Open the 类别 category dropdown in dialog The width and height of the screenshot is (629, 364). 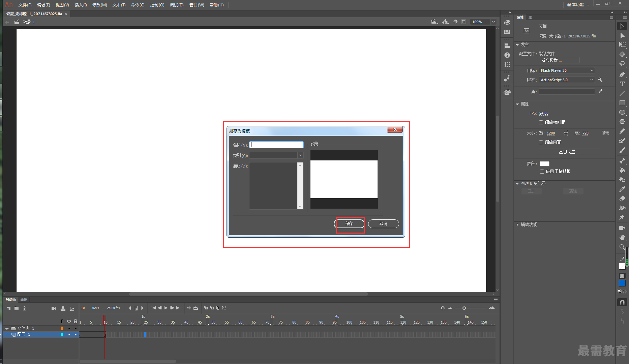[x=300, y=155]
